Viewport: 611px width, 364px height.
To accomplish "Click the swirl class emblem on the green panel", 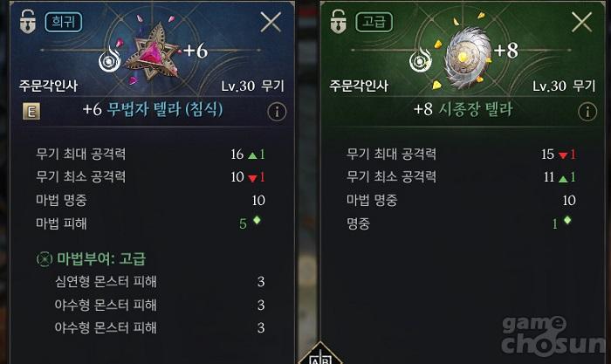I will point(420,60).
